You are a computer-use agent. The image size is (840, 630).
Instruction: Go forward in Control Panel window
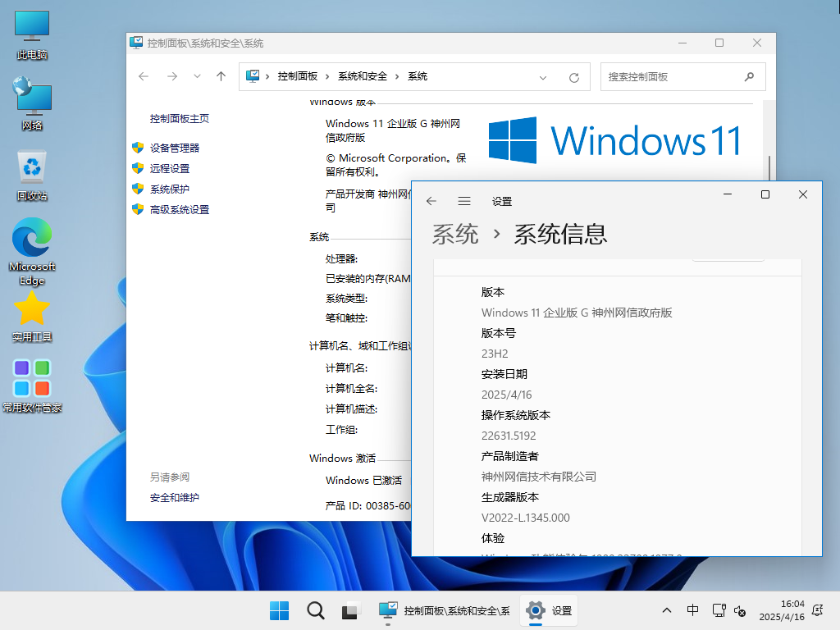pyautogui.click(x=172, y=76)
